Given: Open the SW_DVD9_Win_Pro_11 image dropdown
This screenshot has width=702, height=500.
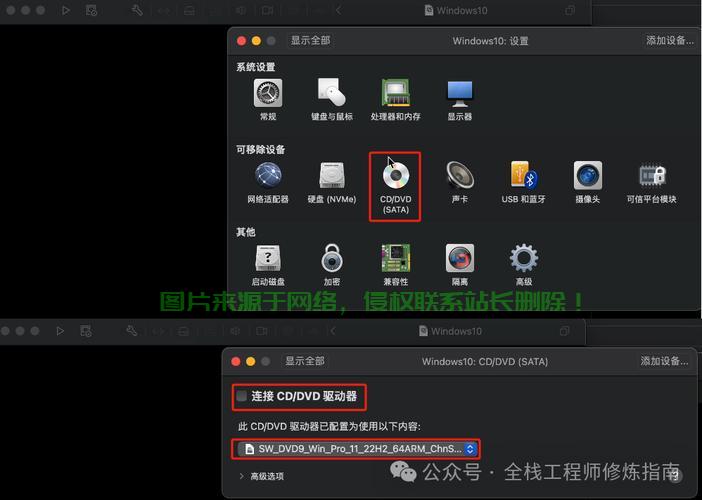Looking at the screenshot, I should (x=356, y=449).
